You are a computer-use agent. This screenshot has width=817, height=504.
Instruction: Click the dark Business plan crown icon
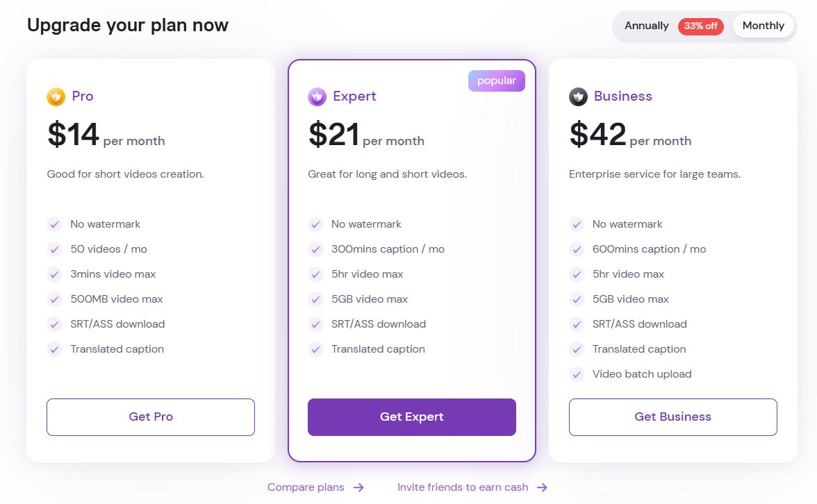(x=578, y=97)
